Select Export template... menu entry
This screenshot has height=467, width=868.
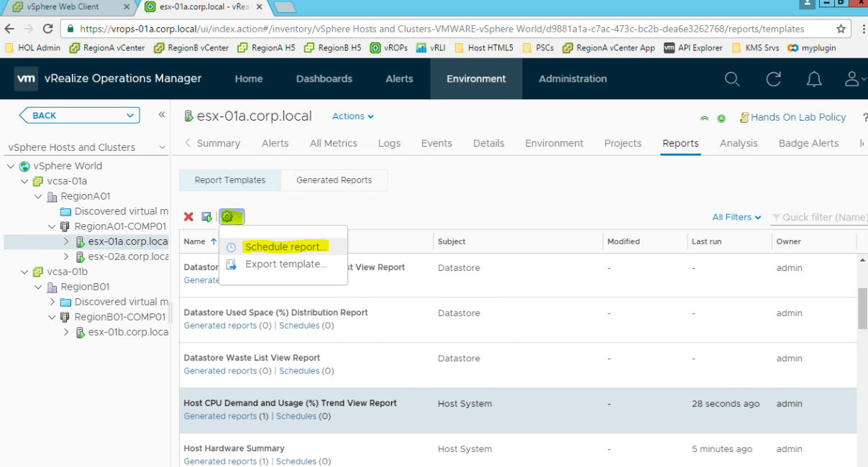(286, 264)
